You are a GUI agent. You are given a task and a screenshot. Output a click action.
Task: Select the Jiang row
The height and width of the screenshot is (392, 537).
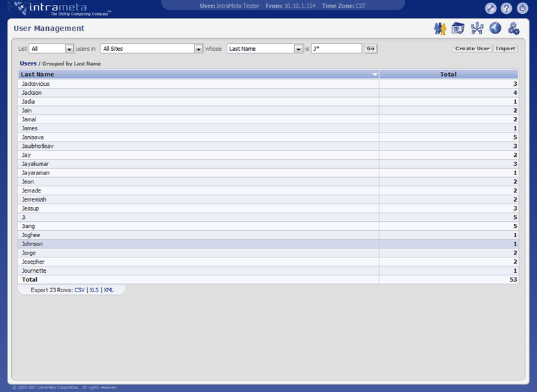pos(268,227)
